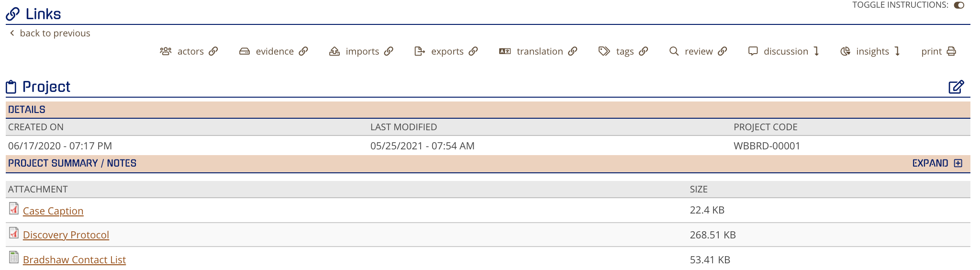The width and height of the screenshot is (980, 270).
Task: Click the Details section header
Action: tap(488, 110)
